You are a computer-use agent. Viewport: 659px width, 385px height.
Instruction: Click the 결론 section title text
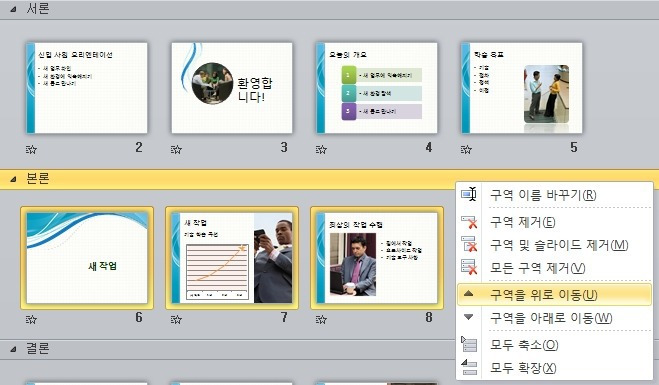click(x=38, y=348)
